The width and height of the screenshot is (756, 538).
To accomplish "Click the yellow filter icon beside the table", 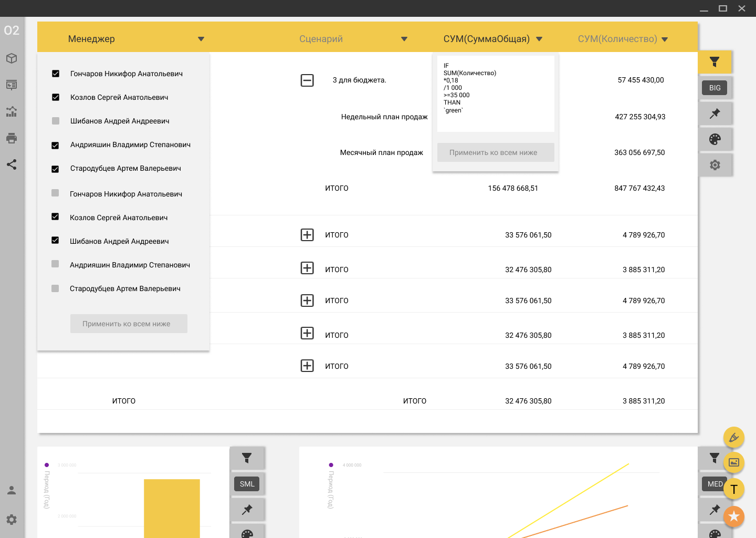I will [x=715, y=62].
